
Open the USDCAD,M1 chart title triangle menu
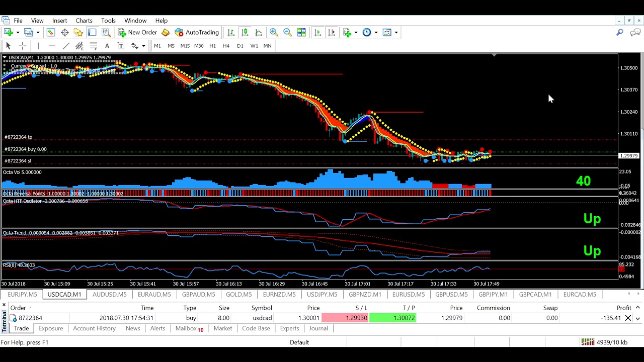5,58
